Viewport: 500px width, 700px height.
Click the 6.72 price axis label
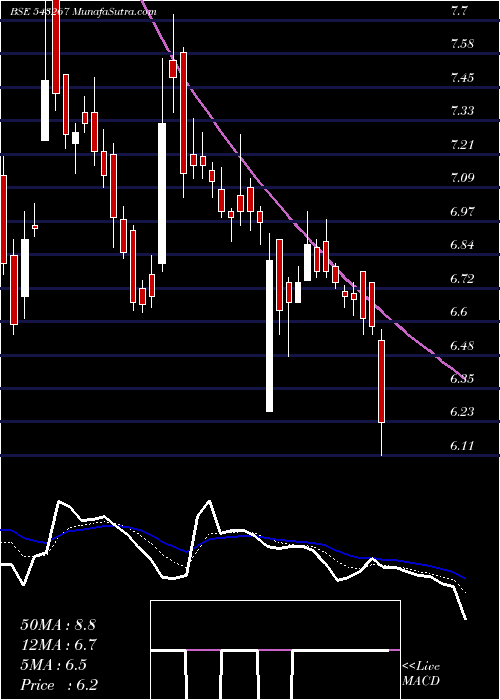click(x=462, y=279)
